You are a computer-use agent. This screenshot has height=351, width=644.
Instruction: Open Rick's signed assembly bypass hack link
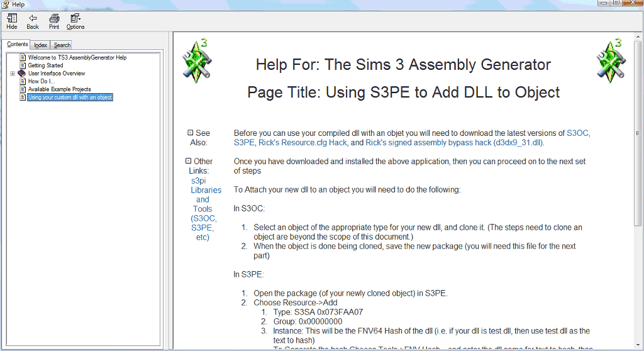pyautogui.click(x=454, y=143)
